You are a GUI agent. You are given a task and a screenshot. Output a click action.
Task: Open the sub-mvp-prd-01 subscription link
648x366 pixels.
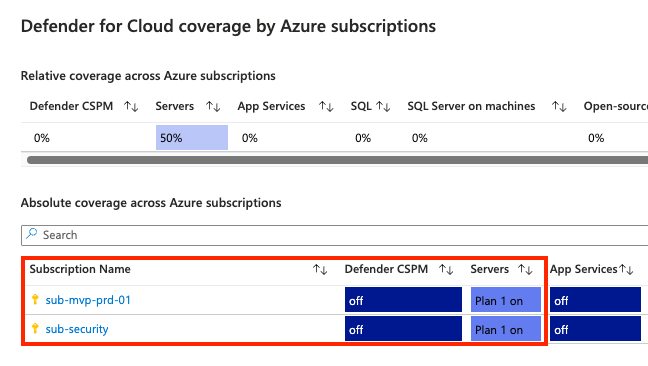click(88, 300)
